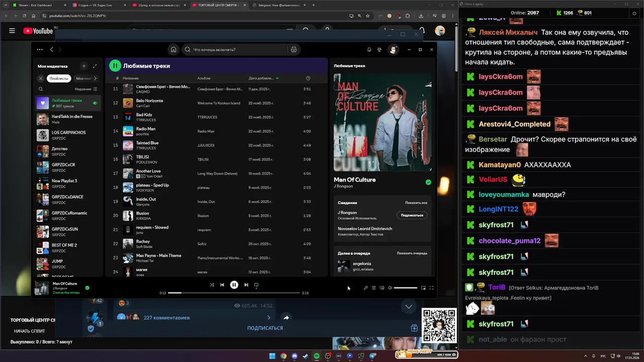Click angelonia in next-in-queue section
This screenshot has height=362, width=644.
pos(362,263)
